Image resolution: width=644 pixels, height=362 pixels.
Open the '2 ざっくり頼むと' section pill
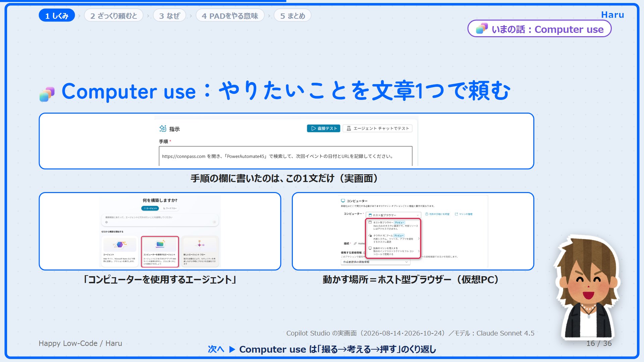click(114, 15)
